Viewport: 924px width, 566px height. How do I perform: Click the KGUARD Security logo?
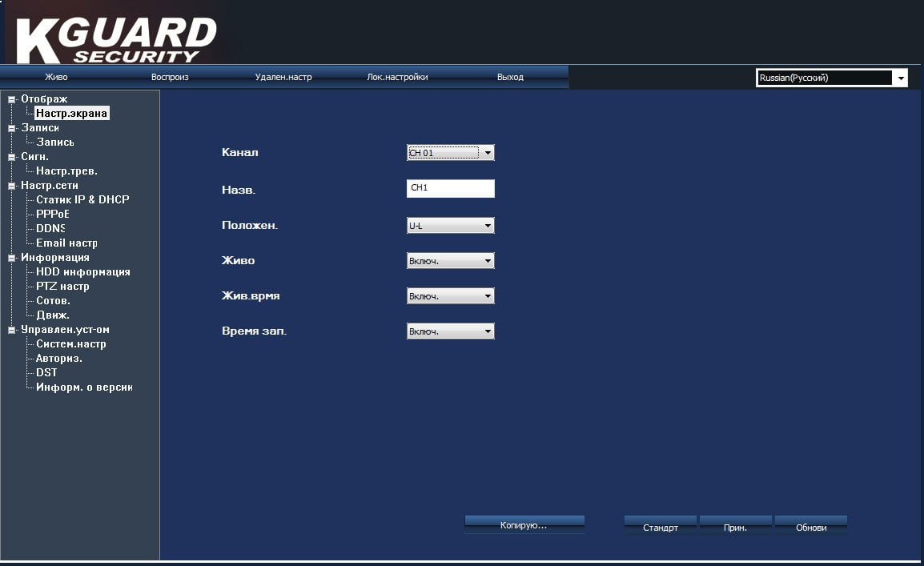point(117,40)
